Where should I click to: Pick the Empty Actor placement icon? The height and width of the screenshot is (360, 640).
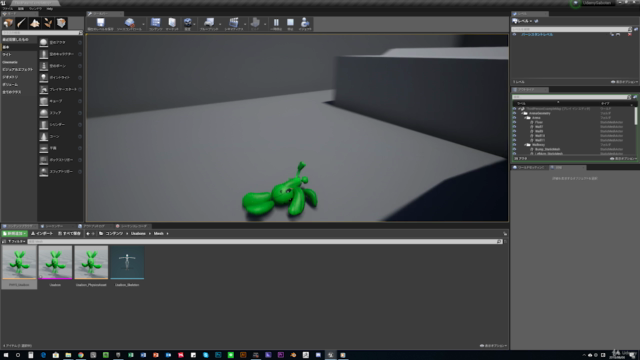(44, 42)
